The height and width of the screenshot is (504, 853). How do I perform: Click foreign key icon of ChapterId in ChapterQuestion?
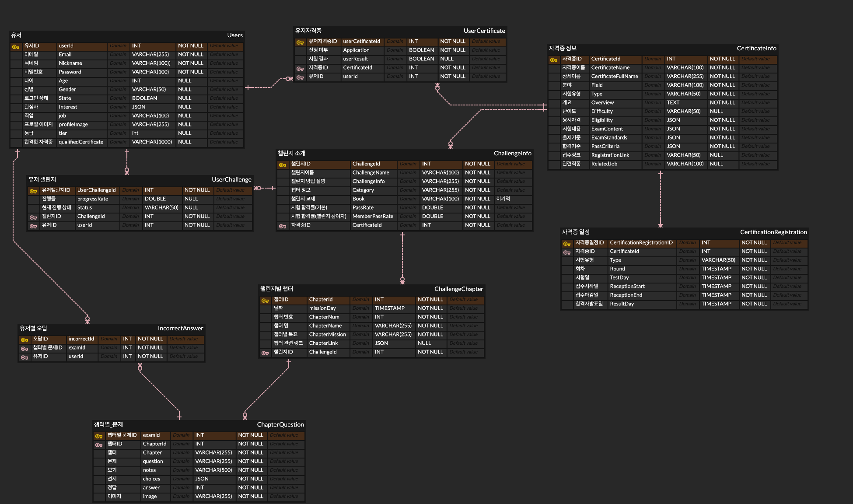[x=99, y=444]
